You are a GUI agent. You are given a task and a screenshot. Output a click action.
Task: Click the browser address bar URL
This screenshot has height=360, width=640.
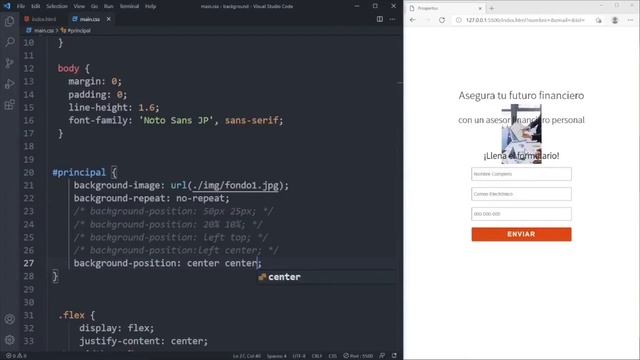525,20
